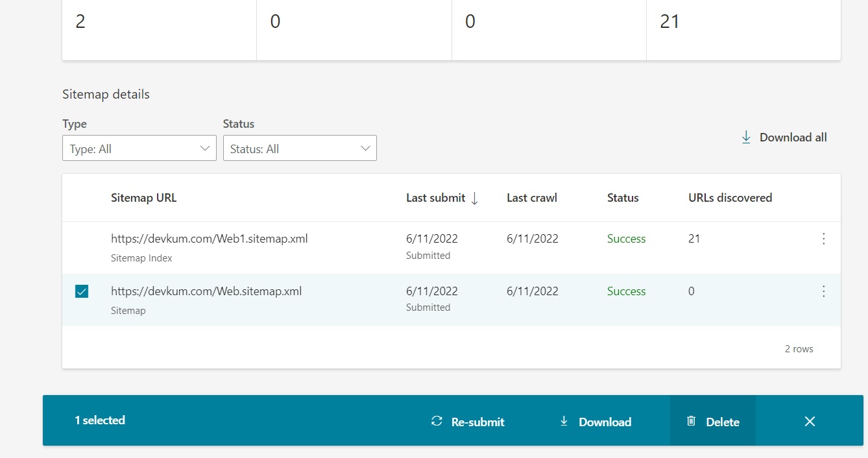868x458 pixels.
Task: Click the Last submit sort arrow icon
Action: point(474,199)
